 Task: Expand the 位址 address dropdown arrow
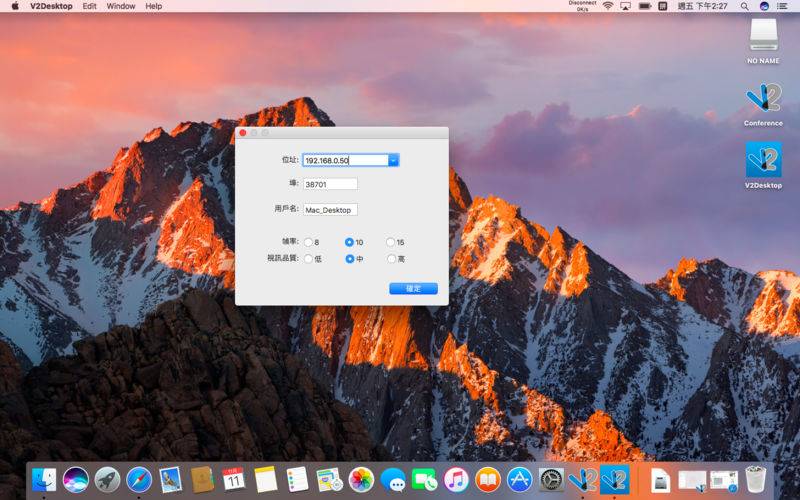393,160
